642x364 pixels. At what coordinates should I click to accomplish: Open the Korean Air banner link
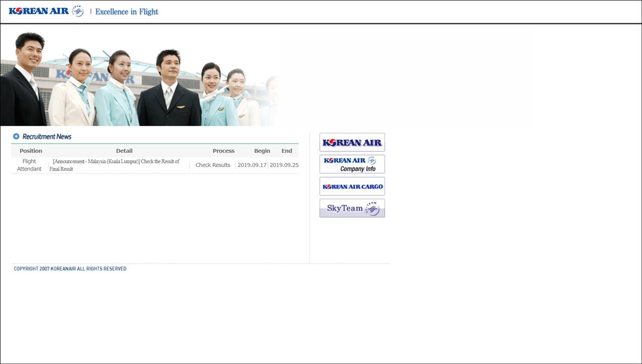[x=352, y=142]
